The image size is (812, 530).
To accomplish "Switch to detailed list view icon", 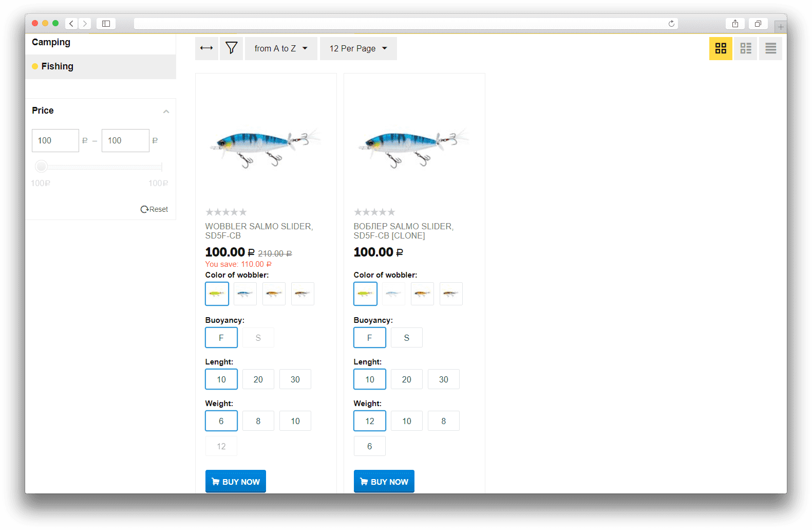I will click(x=746, y=48).
